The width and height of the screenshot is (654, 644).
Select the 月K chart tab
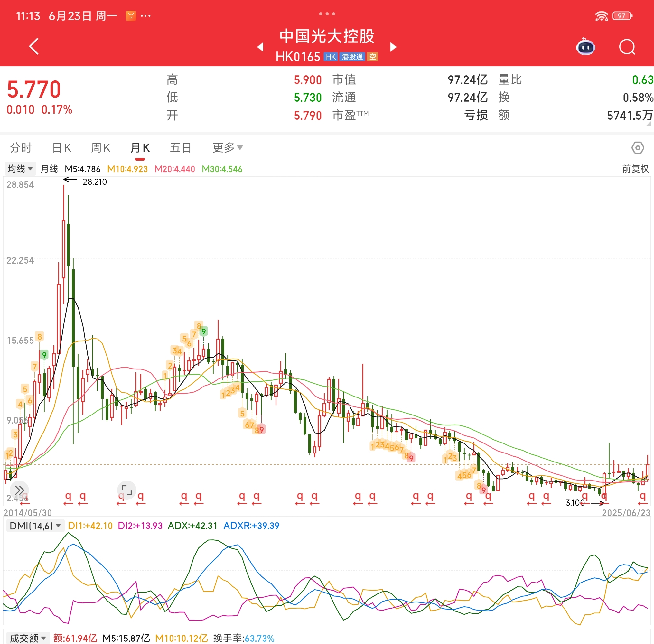[140, 148]
